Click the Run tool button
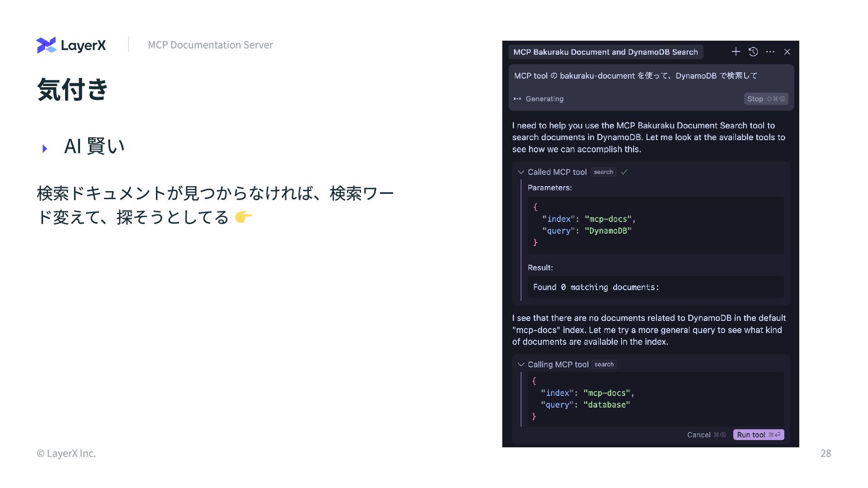Screen dimensions: 868x488 pos(759,435)
